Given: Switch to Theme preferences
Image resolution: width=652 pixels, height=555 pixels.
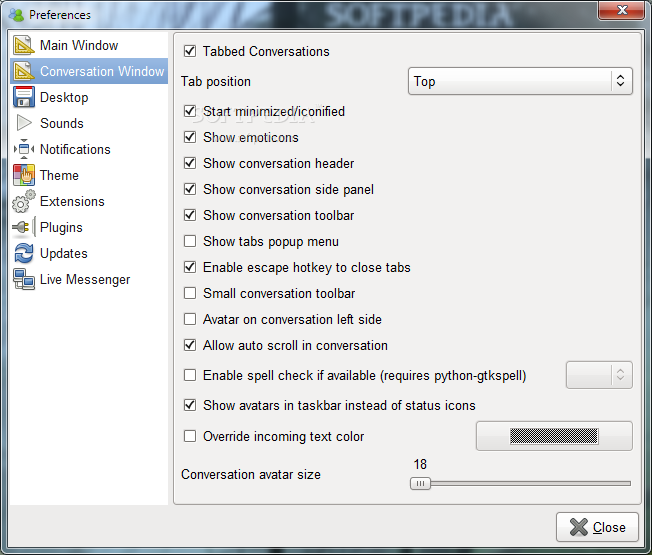Looking at the screenshot, I should [x=89, y=175].
